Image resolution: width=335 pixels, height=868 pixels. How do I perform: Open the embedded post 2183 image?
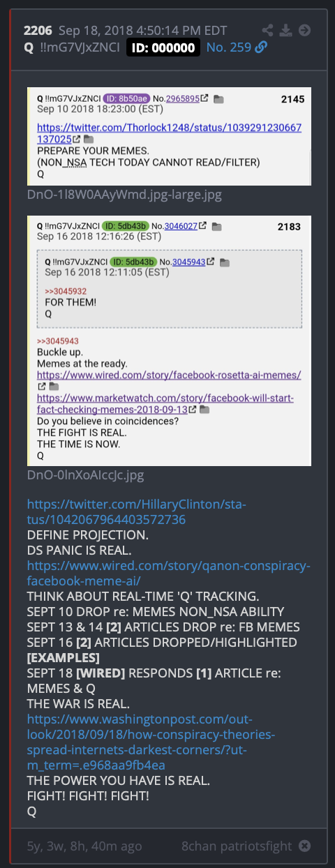169,341
